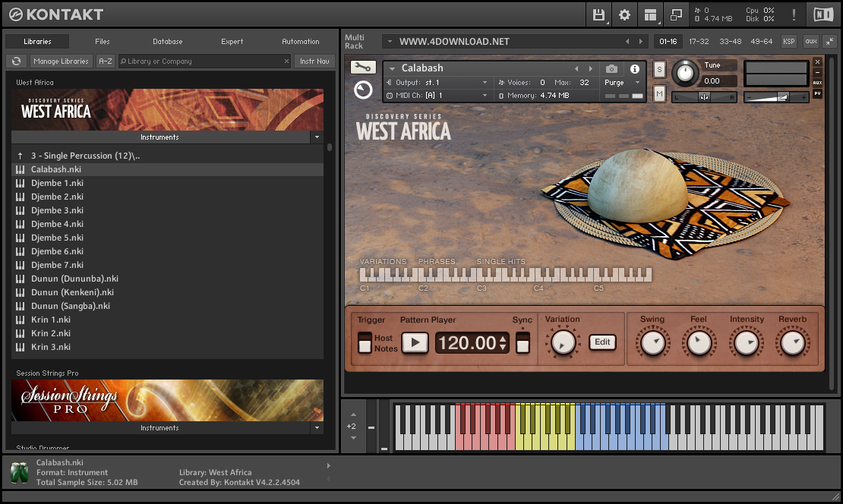The image size is (843, 504).
Task: Toggle the PV performance view button
Action: 817,93
